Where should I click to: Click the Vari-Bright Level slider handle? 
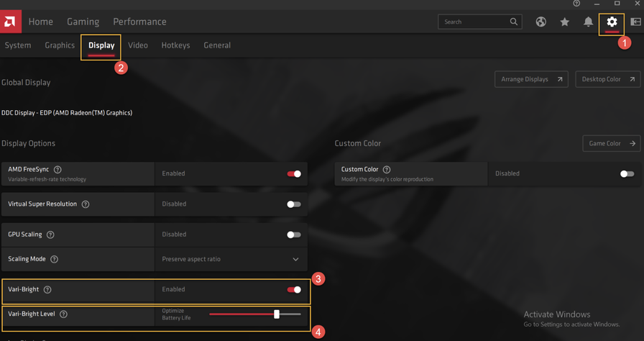277,314
